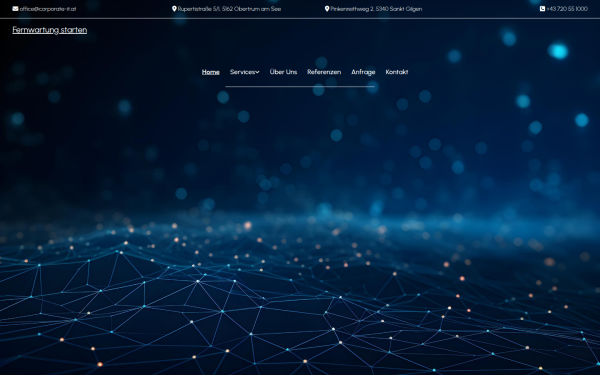Open the Kontakt page

397,72
